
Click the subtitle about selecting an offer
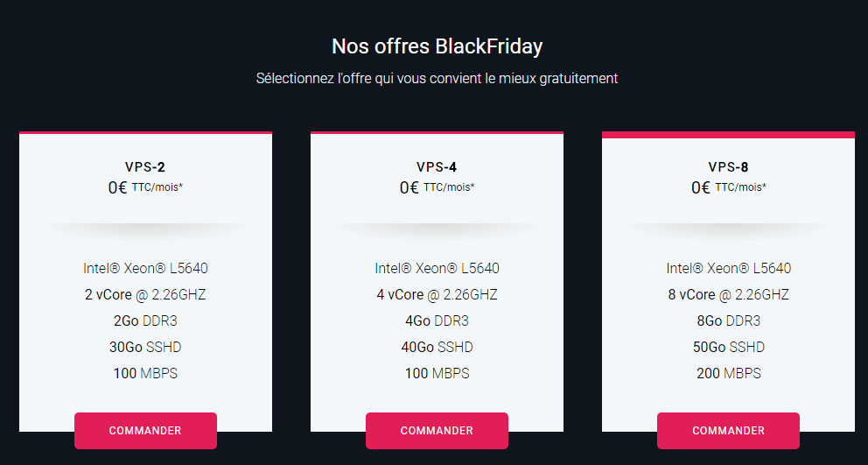coord(437,78)
